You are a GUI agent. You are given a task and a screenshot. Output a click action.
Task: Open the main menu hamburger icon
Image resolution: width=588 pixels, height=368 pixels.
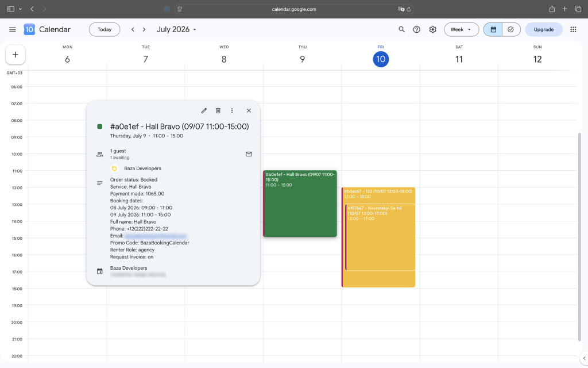13,29
